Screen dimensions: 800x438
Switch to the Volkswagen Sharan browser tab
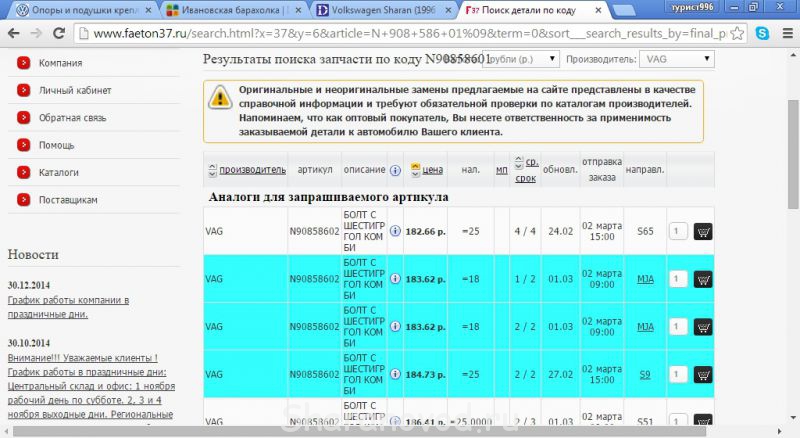(380, 9)
